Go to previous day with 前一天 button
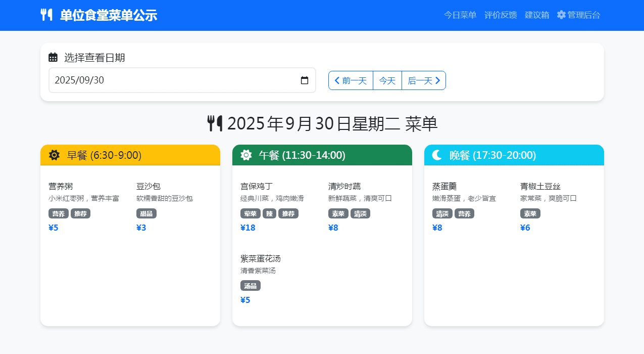Screen dimensions: 644x354 [351, 80]
